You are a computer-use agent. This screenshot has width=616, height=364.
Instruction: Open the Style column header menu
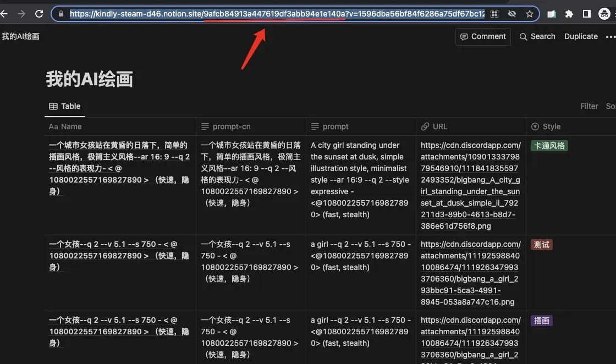pyautogui.click(x=551, y=126)
